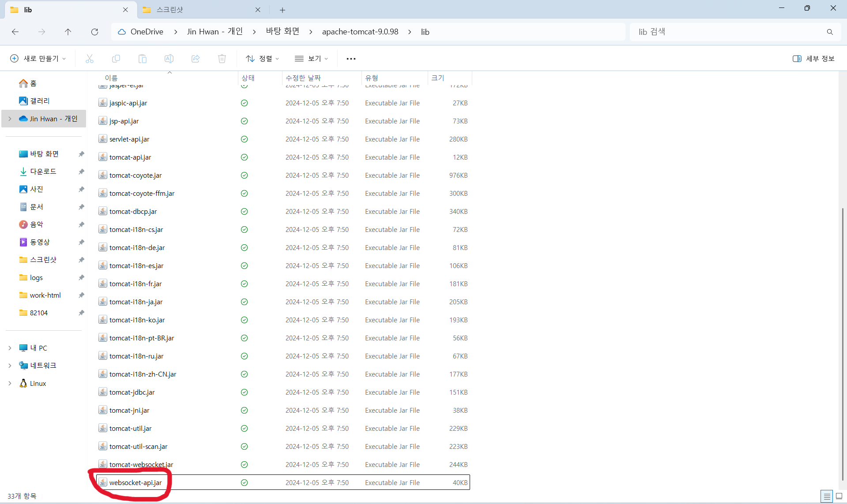Close the lib tab
The height and width of the screenshot is (504, 847).
tap(125, 10)
